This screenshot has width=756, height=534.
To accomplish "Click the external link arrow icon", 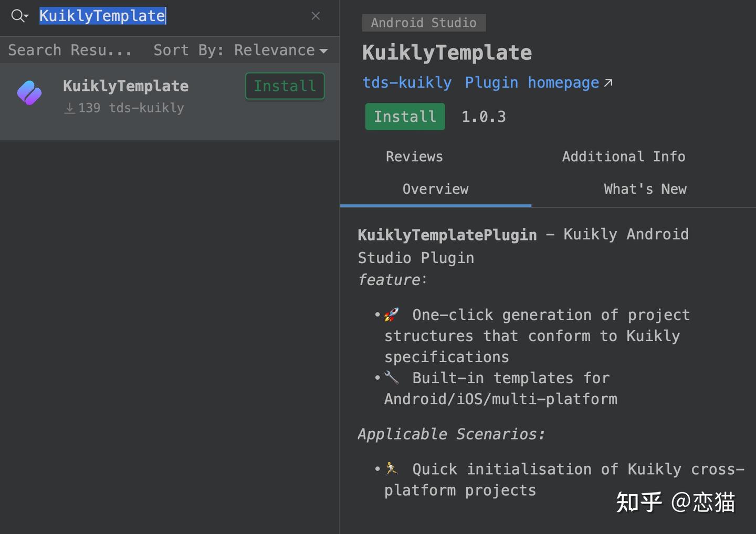I will pyautogui.click(x=608, y=83).
